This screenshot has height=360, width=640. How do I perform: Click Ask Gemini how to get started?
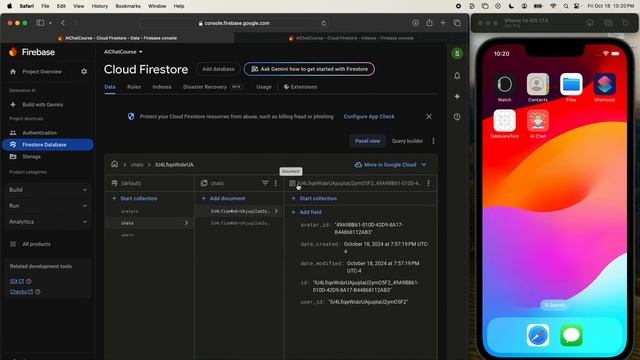click(309, 69)
